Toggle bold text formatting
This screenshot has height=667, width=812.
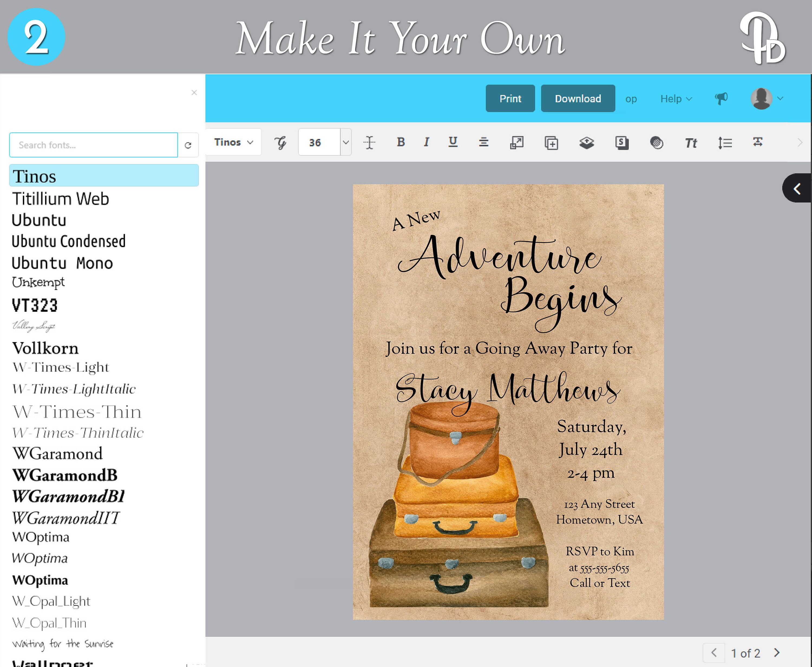pyautogui.click(x=401, y=143)
